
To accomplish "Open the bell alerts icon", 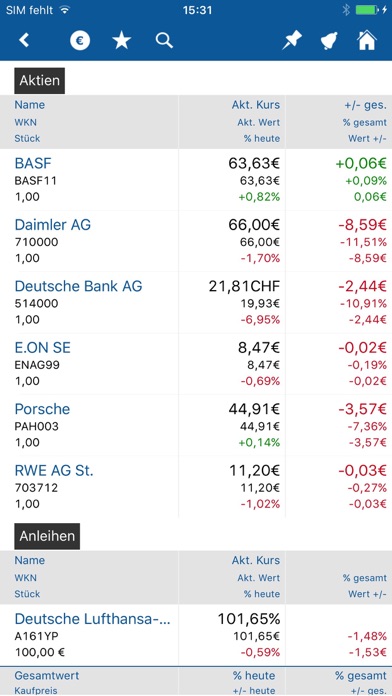I will point(329,41).
